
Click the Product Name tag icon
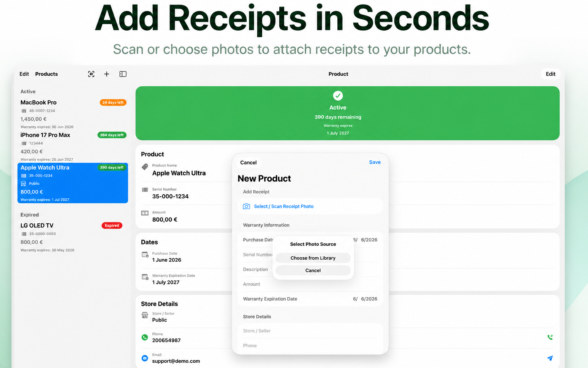point(145,167)
